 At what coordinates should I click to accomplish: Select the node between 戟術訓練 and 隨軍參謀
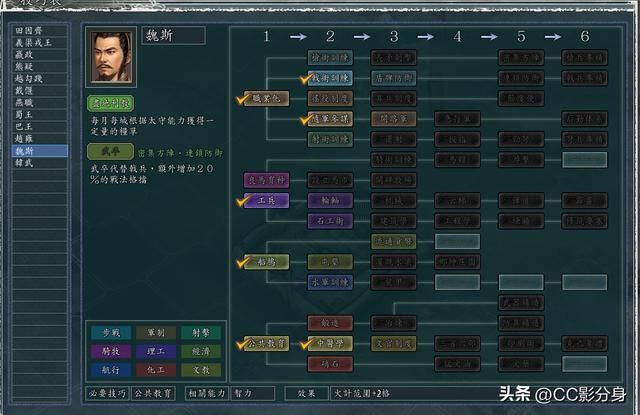point(330,98)
